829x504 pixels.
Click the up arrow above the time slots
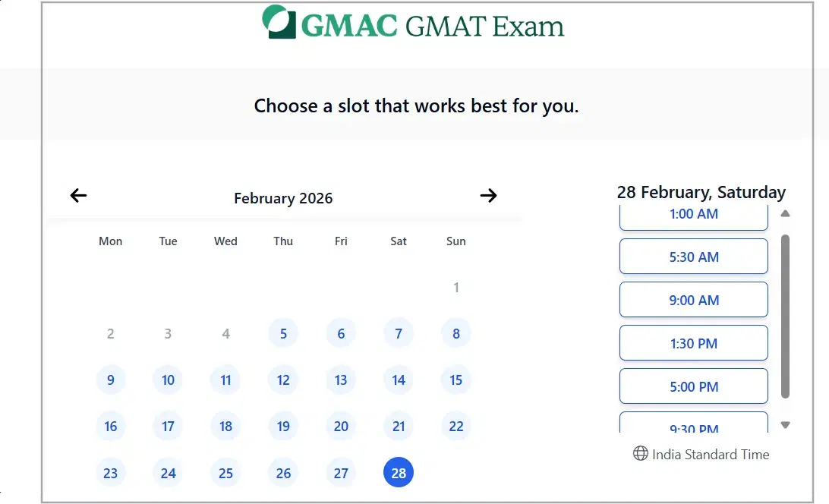click(786, 213)
